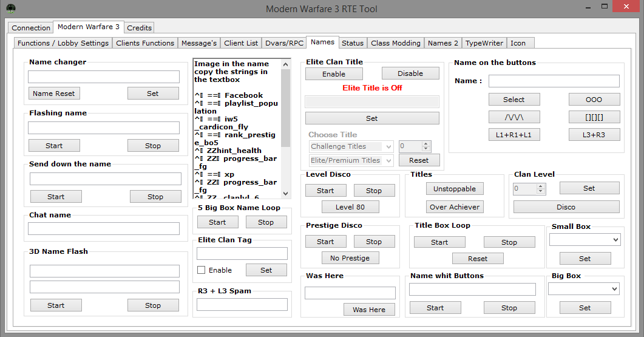Go to the Dvars/RPC tab
This screenshot has height=337, width=644.
284,43
